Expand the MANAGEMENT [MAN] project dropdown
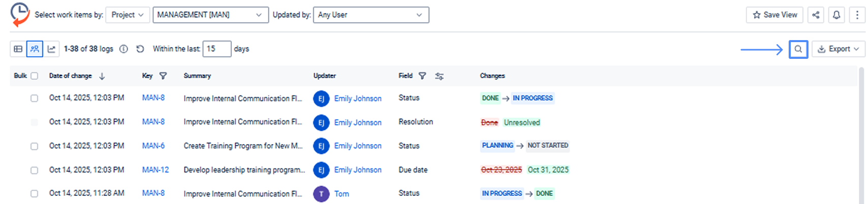Viewport: 868px width, 204px height. click(210, 15)
